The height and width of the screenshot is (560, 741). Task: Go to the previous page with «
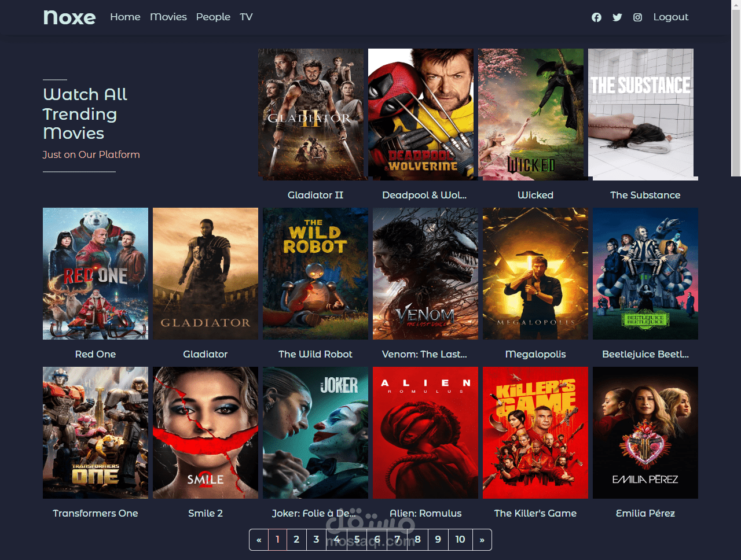259,540
